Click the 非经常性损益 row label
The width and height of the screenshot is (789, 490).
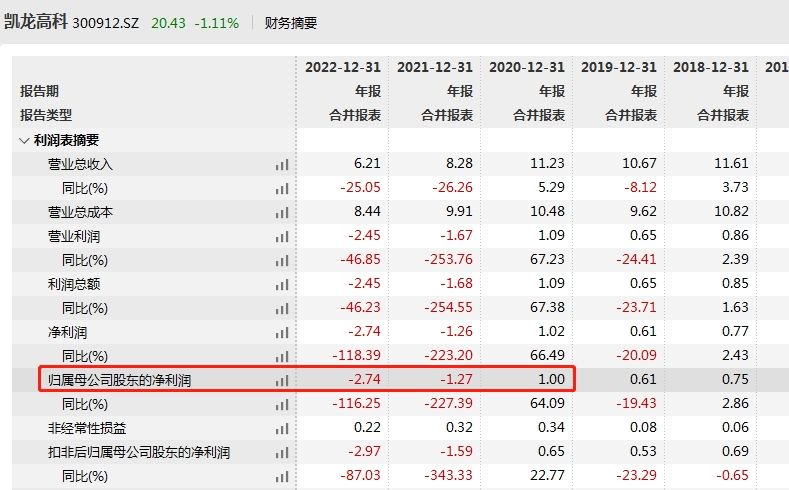87,428
